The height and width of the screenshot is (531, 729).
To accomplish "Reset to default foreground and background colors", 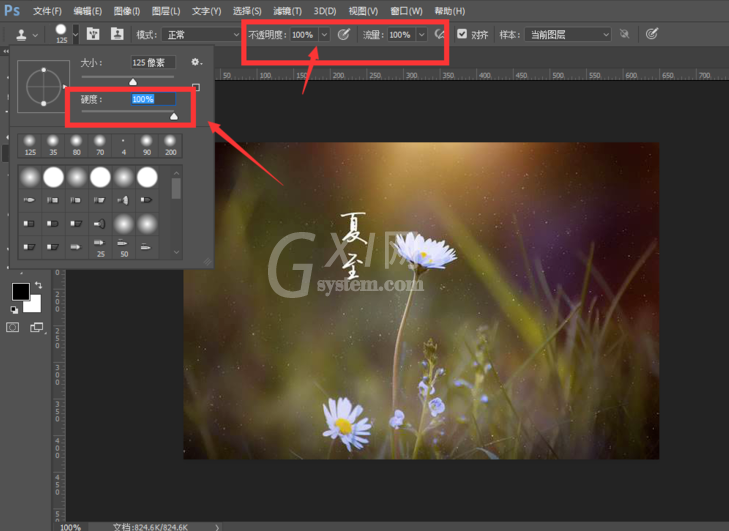I will 14,310.
